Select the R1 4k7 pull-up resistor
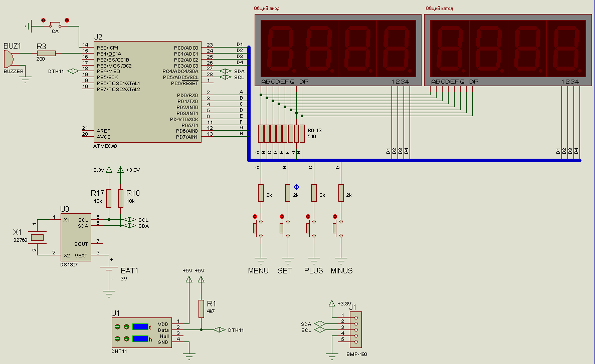The width and height of the screenshot is (595, 364). coord(201,309)
